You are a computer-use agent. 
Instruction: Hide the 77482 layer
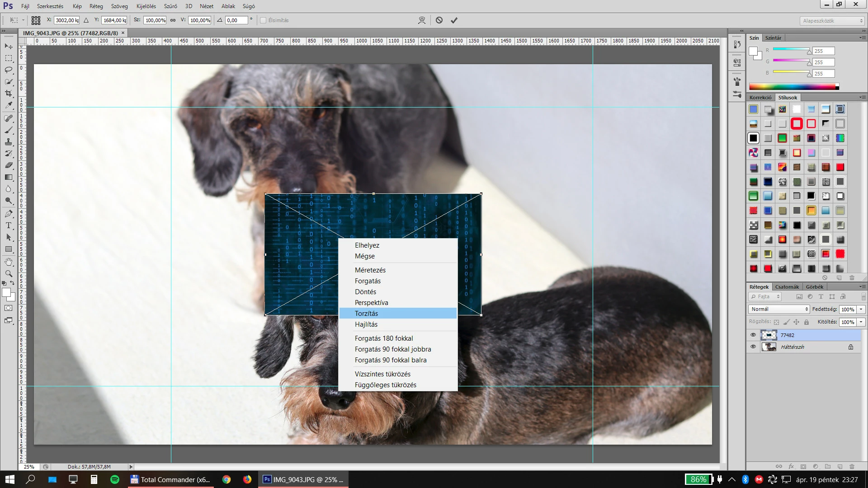pyautogui.click(x=753, y=335)
